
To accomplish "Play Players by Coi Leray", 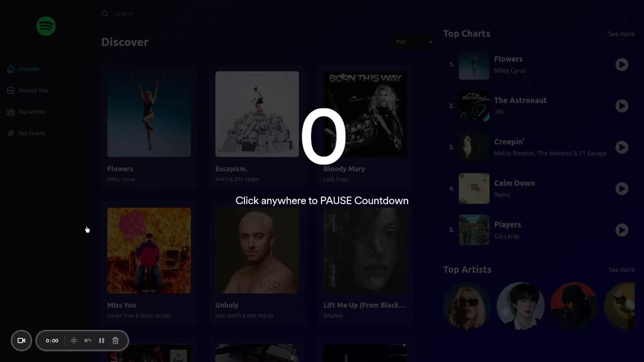I will pyautogui.click(x=622, y=230).
